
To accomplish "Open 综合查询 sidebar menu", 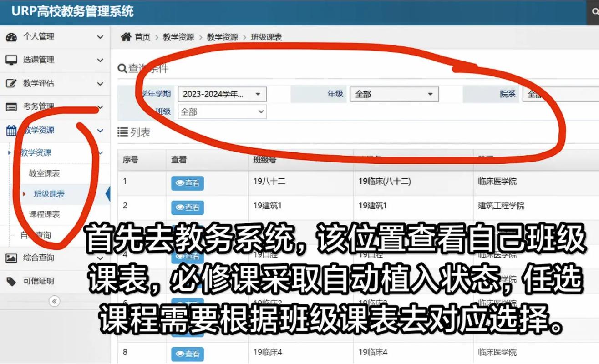I will 55,258.
